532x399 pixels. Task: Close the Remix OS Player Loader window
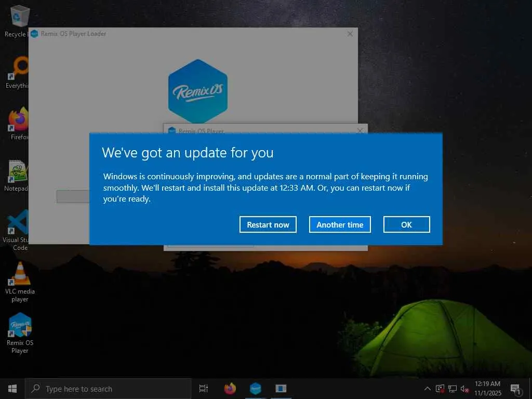(x=350, y=34)
